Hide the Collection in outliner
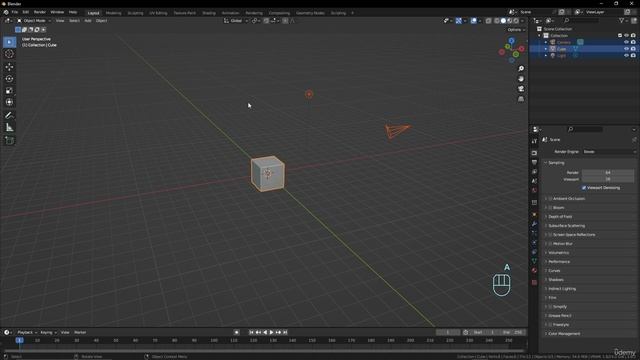Viewport: 640px width, 360px height. pyautogui.click(x=626, y=36)
